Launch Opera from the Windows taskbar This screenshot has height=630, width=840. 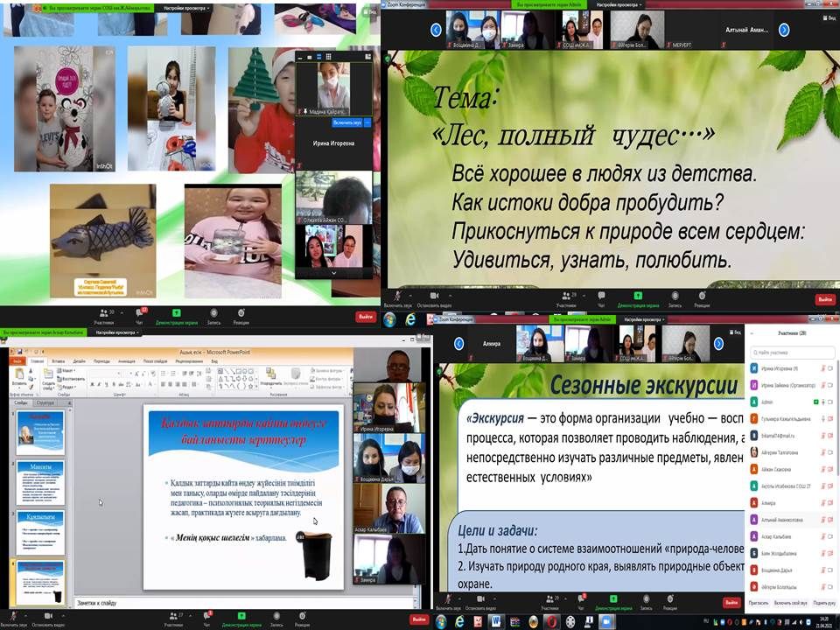[x=552, y=620]
